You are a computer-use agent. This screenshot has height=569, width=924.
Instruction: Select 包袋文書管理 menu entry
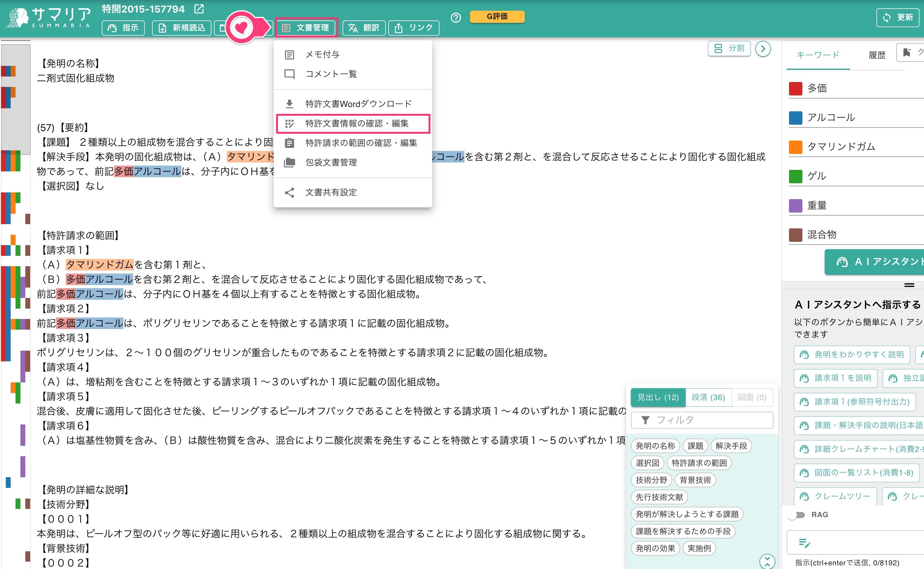click(352, 162)
